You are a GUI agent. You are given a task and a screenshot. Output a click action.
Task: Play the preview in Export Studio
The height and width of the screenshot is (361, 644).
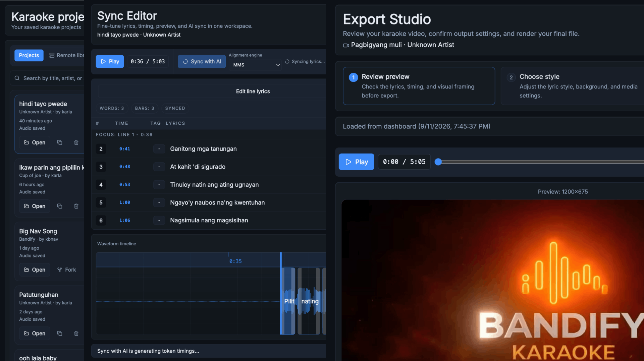tap(356, 162)
